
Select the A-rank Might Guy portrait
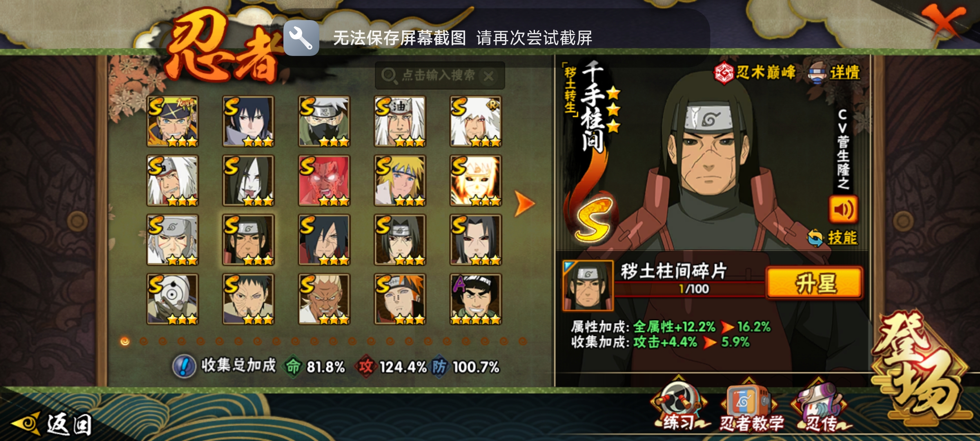coord(476,299)
